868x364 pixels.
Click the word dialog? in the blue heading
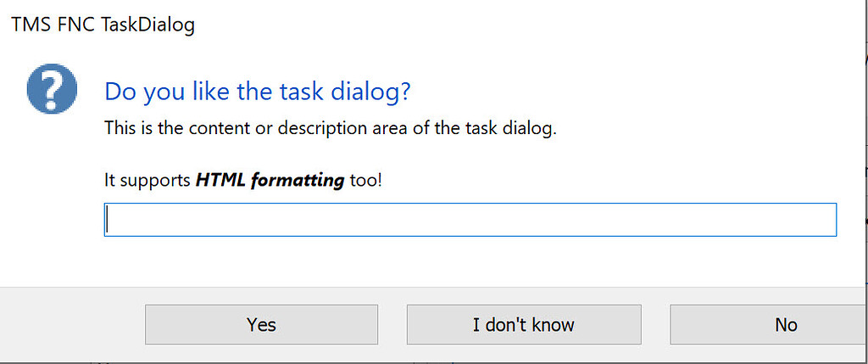coord(371,92)
